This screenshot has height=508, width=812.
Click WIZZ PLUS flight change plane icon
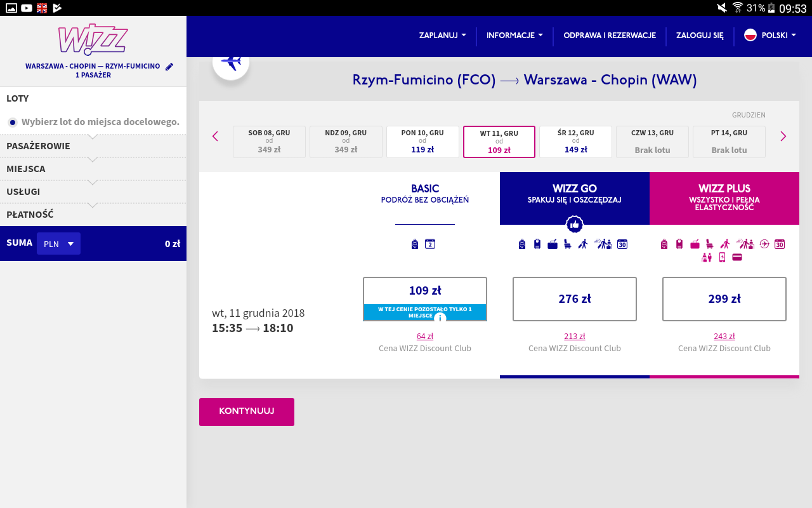pyautogui.click(x=764, y=244)
